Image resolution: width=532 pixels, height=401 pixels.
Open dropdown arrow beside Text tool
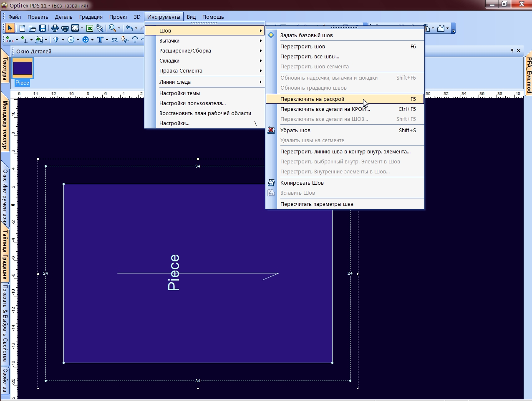click(x=107, y=40)
